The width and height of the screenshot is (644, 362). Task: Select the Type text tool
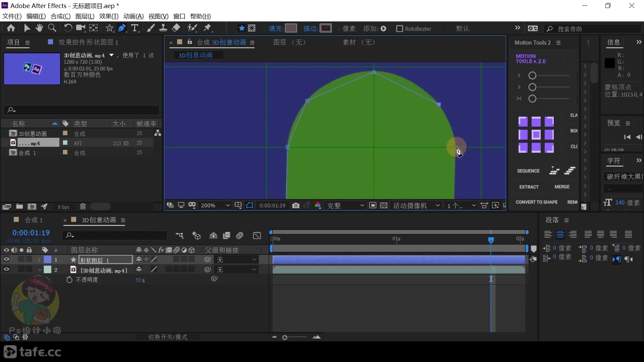(x=135, y=28)
